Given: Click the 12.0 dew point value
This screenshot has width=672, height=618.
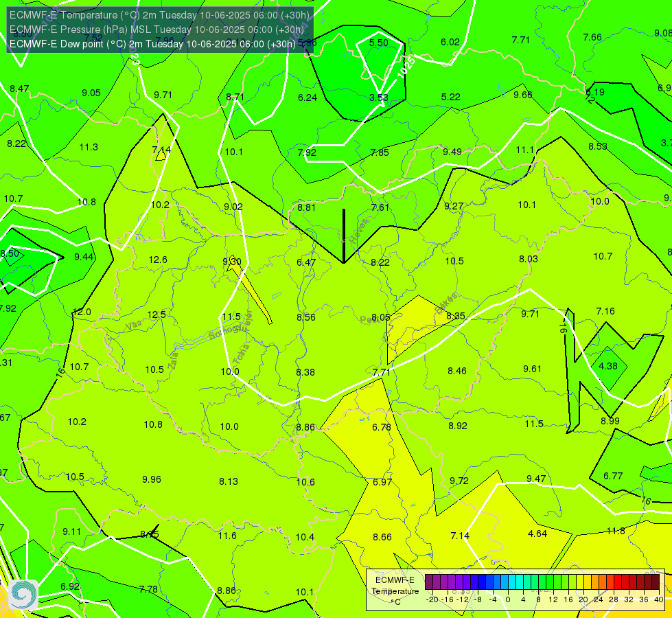Looking at the screenshot, I should pyautogui.click(x=82, y=312).
